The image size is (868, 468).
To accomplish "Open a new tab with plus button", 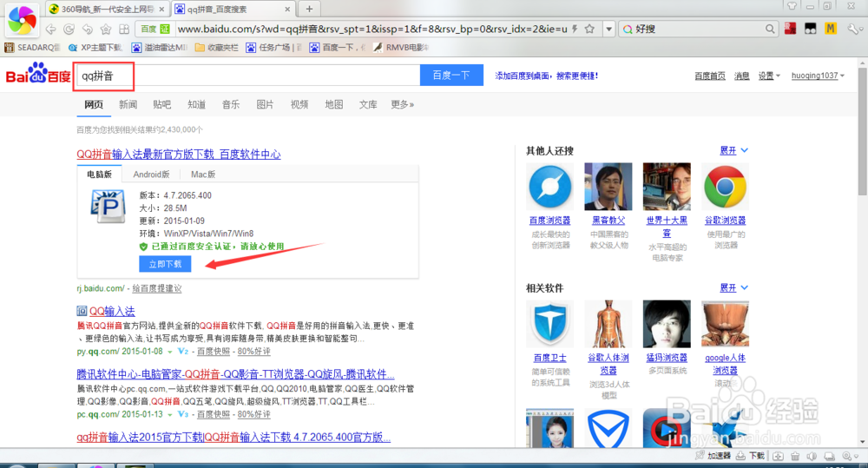I will click(x=310, y=9).
